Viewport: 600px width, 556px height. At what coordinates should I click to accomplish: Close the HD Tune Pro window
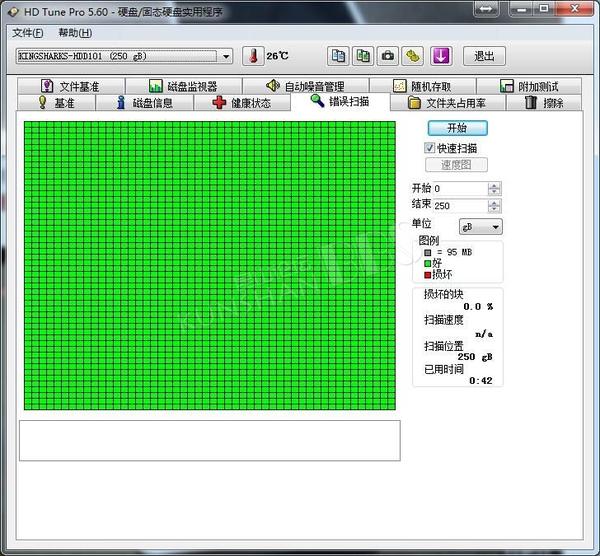(574, 8)
